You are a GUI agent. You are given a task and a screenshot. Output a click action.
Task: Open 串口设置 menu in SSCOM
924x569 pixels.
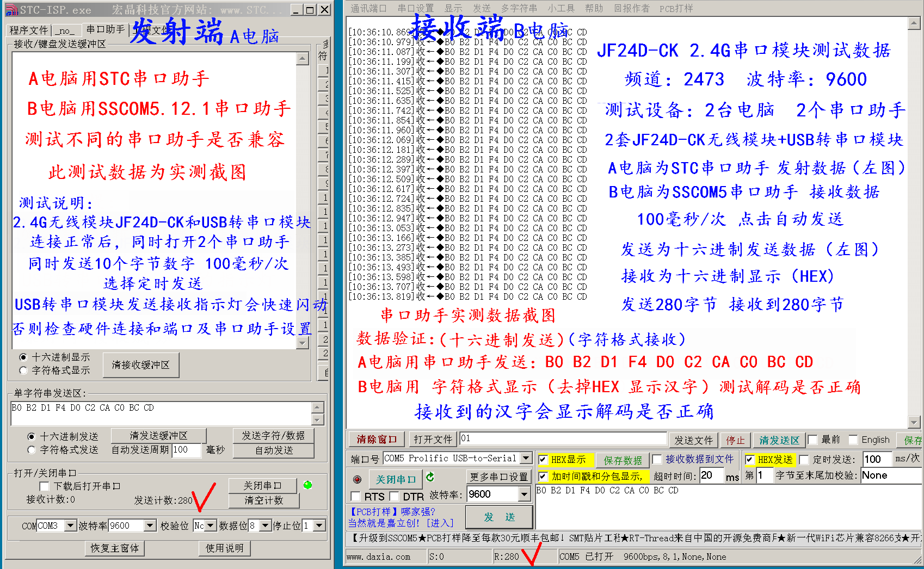point(416,9)
